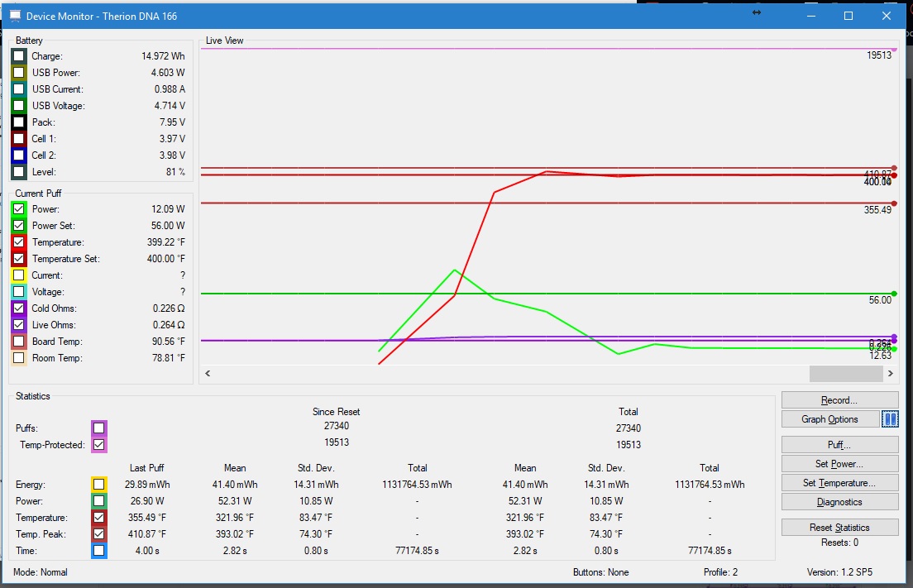Click the right arrow of graph scrollbar

pos(891,374)
